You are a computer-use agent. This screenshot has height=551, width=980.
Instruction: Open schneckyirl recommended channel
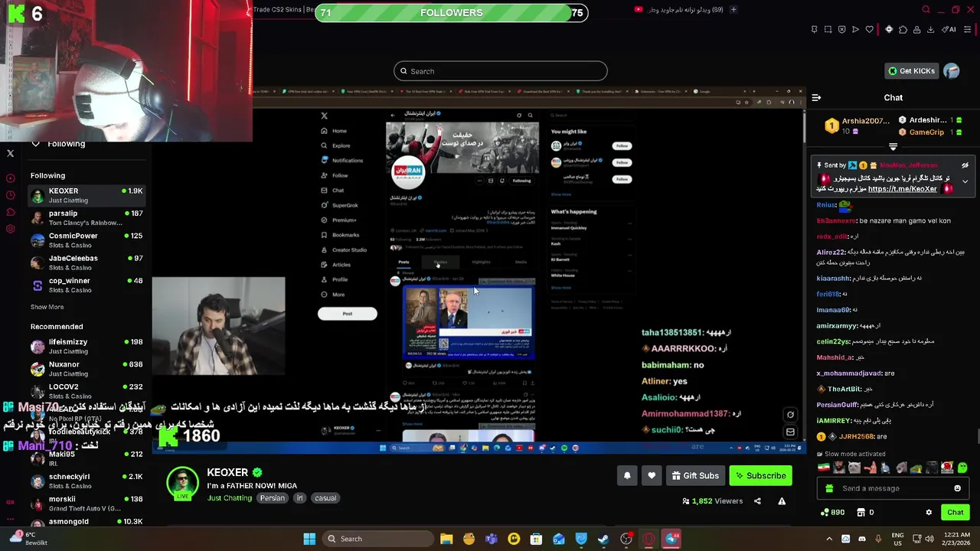(x=87, y=481)
